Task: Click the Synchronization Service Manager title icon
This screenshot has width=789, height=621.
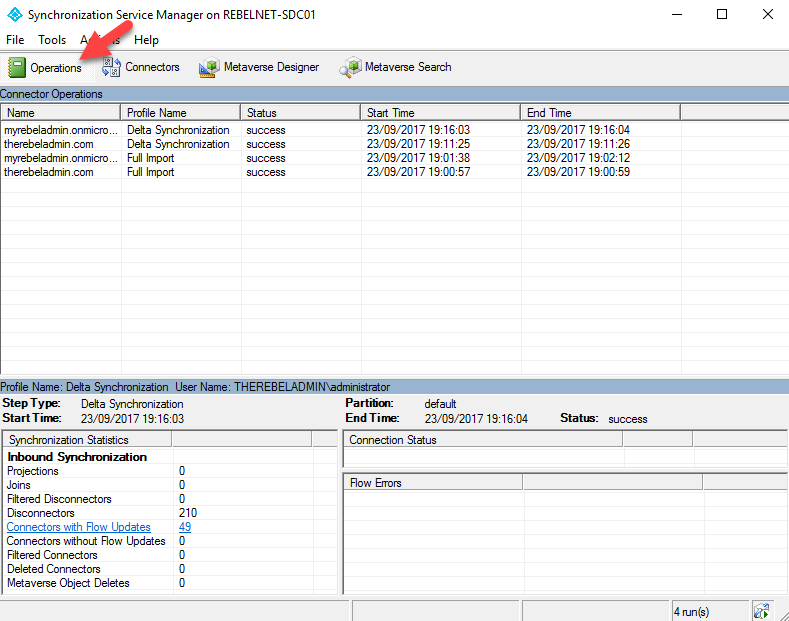Action: pyautogui.click(x=15, y=15)
